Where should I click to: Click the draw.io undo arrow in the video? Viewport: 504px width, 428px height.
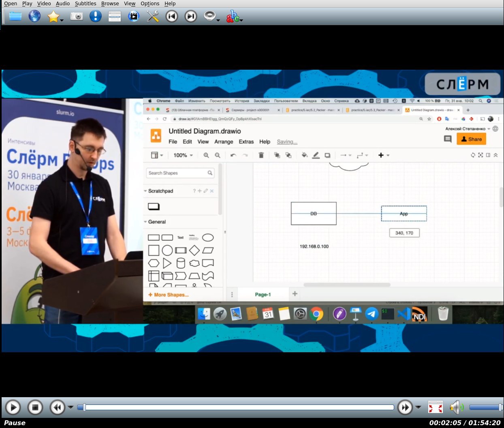tap(233, 155)
